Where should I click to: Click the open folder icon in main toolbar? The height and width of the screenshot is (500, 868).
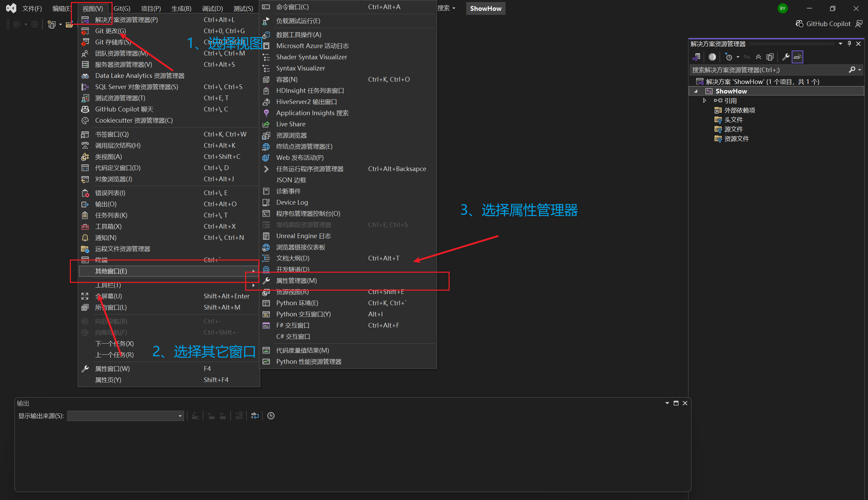pyautogui.click(x=69, y=24)
